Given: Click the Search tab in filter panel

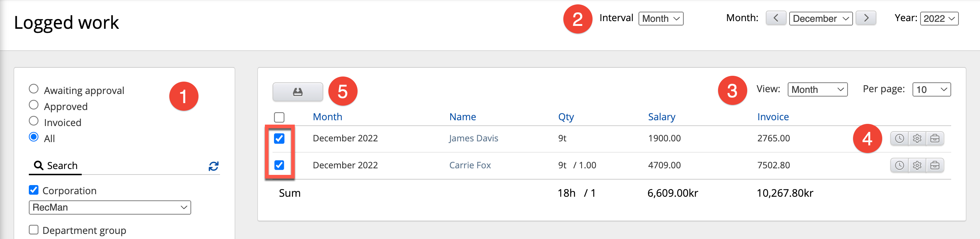Looking at the screenshot, I should [x=55, y=166].
